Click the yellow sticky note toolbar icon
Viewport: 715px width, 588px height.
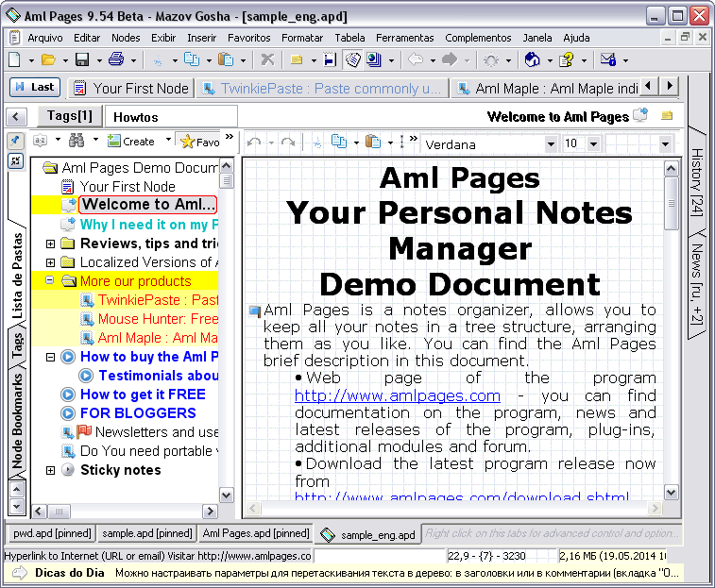[297, 59]
